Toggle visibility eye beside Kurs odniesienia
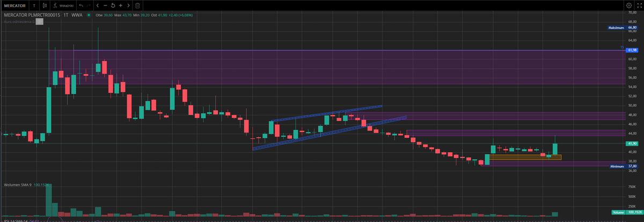644x222 pixels. pyautogui.click(x=39, y=21)
